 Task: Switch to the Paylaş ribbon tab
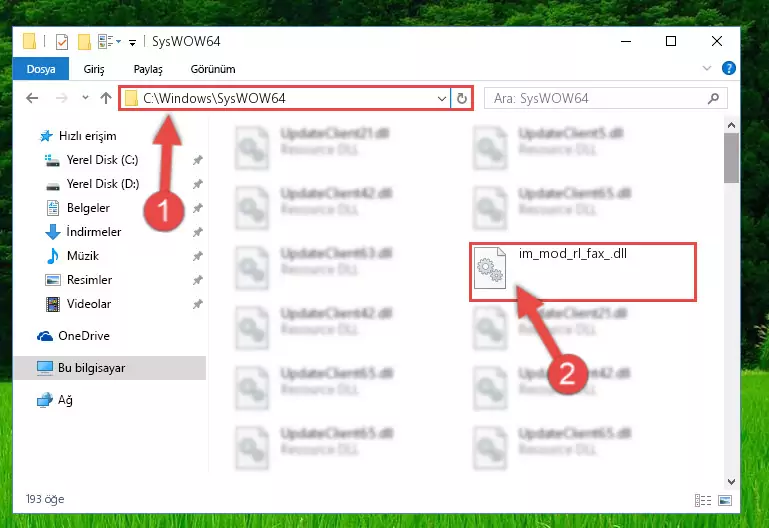pyautogui.click(x=148, y=69)
